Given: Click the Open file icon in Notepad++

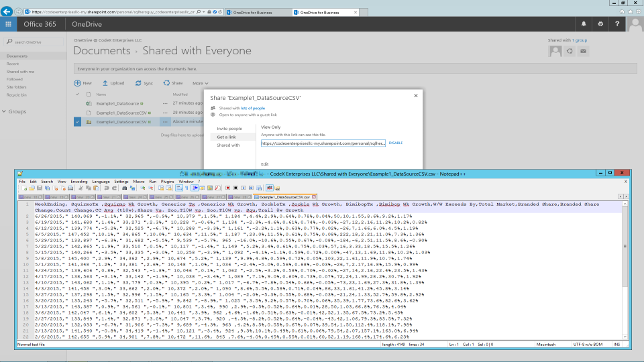Looking at the screenshot, I should [x=32, y=188].
